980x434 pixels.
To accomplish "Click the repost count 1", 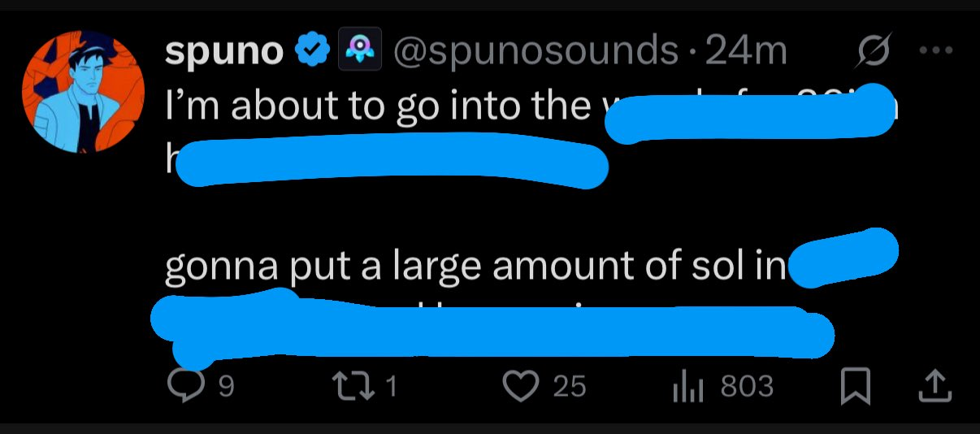I will 392,387.
